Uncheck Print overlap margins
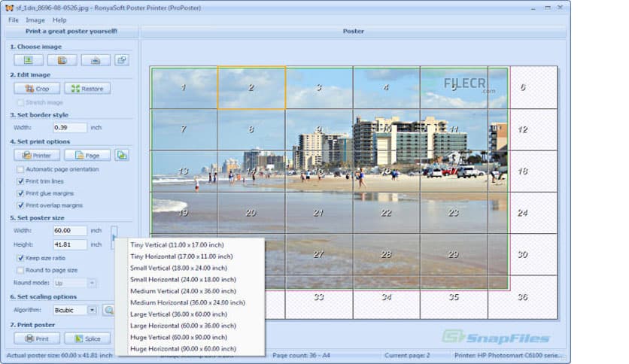629x364 pixels. pyautogui.click(x=20, y=205)
